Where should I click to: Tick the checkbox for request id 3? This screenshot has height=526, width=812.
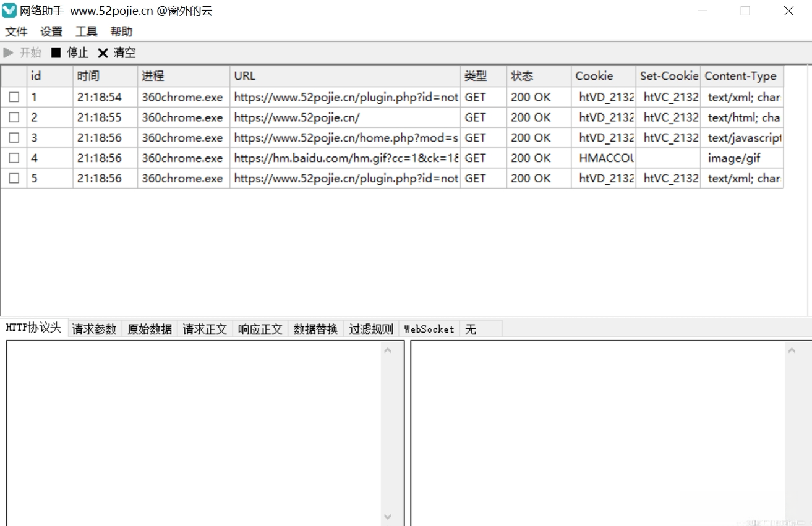(x=14, y=138)
